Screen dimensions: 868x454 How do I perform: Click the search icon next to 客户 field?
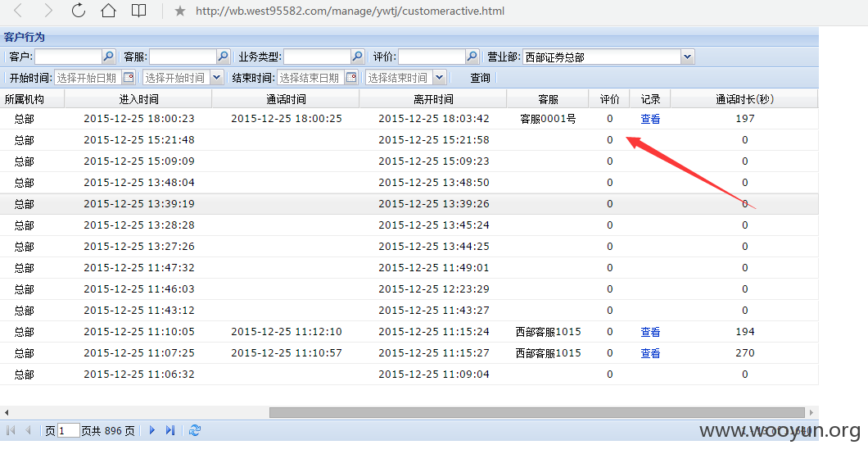click(x=108, y=57)
